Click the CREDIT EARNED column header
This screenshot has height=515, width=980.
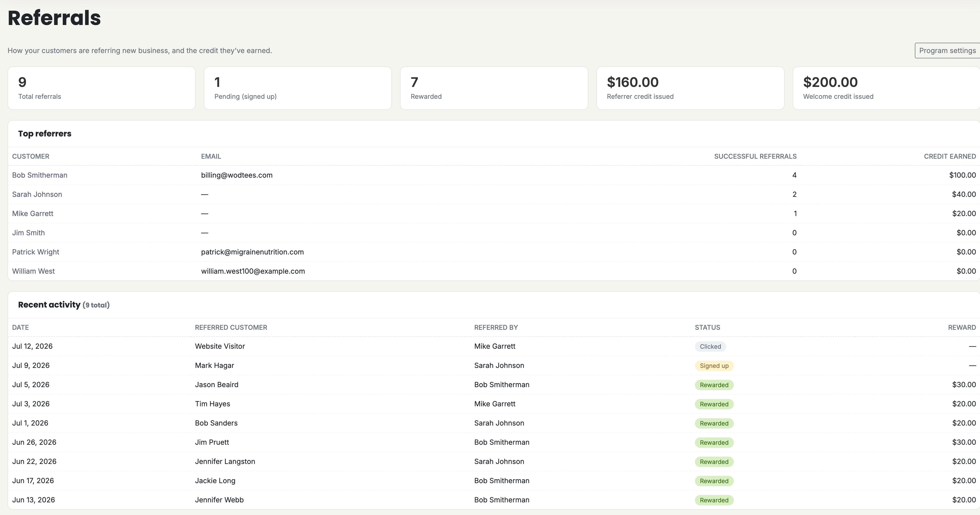[x=949, y=156]
